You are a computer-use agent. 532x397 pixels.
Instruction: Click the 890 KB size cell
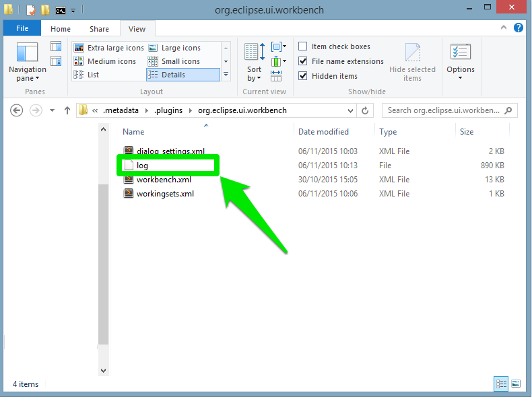click(492, 166)
